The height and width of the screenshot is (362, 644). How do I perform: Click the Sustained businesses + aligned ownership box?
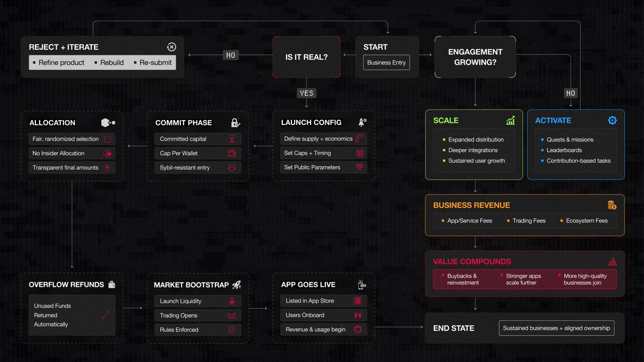tap(557, 328)
